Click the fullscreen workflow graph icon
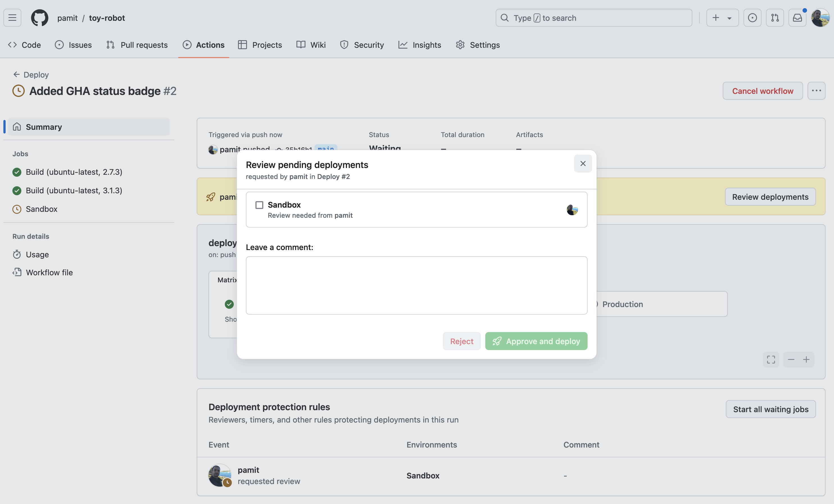 771,360
